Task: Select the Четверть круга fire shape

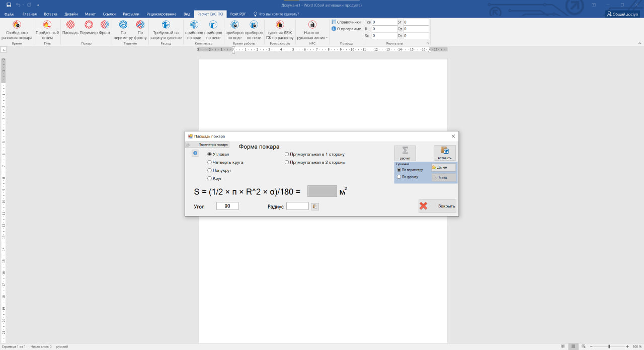Action: [210, 163]
